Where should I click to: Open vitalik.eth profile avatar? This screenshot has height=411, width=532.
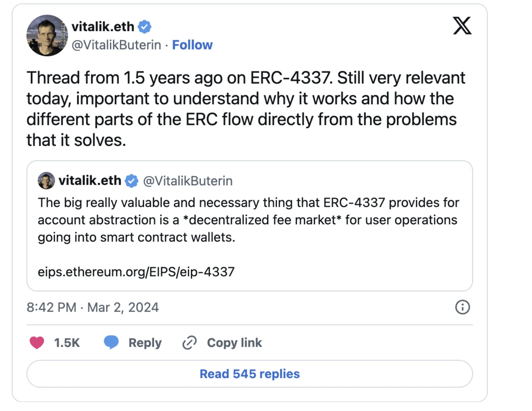click(47, 35)
